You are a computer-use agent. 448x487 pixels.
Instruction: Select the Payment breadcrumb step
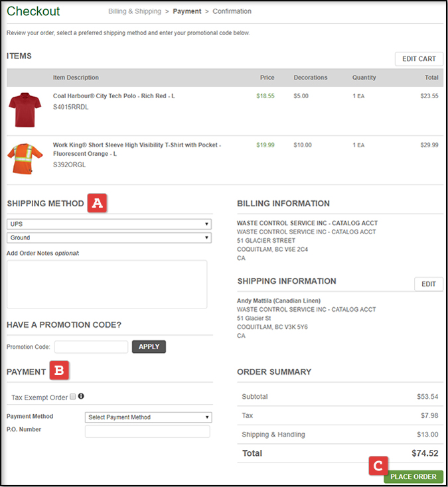click(187, 11)
